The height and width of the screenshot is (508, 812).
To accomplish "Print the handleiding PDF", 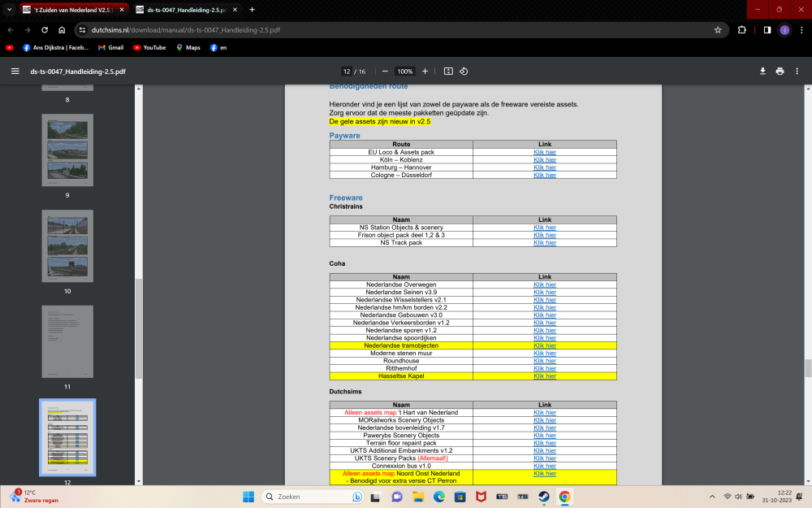I will 780,71.
